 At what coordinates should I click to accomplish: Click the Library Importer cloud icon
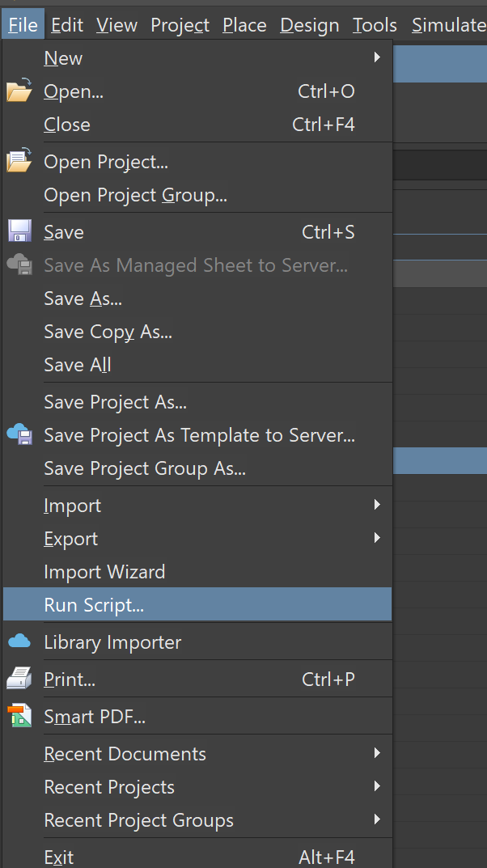pos(19,641)
